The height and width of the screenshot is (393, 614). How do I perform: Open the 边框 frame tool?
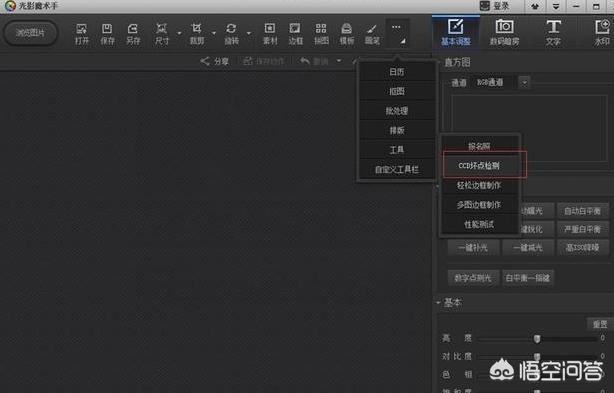tap(295, 34)
